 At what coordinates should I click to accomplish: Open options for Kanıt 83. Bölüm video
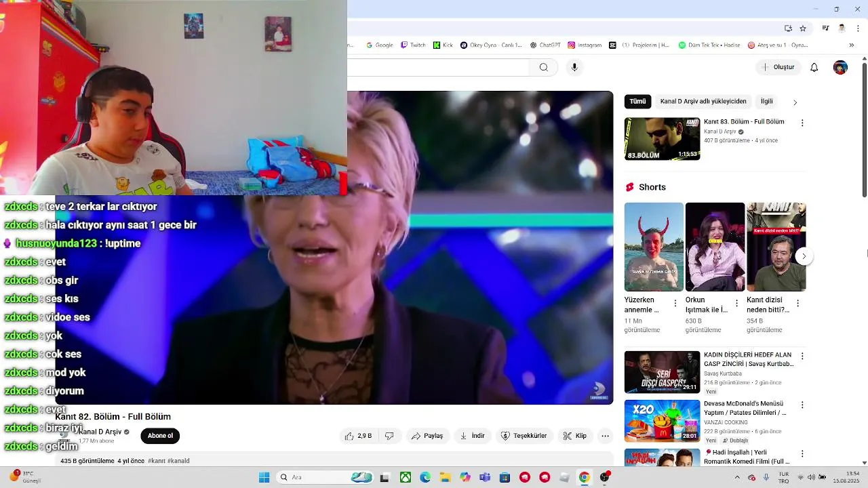coord(802,123)
